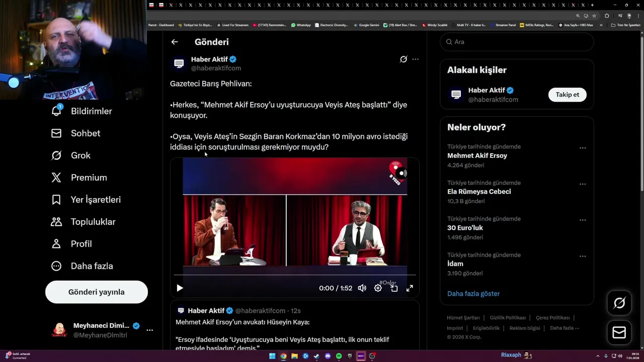Screen dimensions: 644x362
Task: Click Haber Aktif avatar in Alakalı kişiler
Action: (x=456, y=95)
